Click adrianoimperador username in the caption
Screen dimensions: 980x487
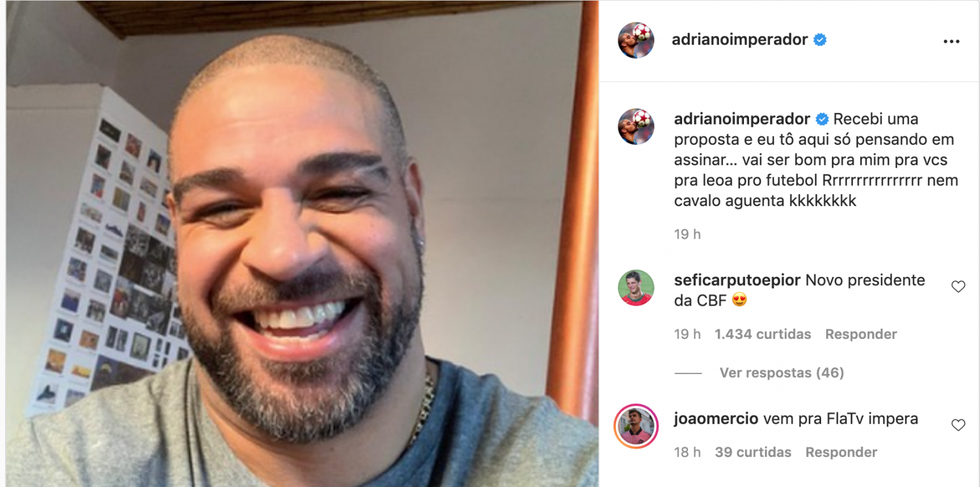click(x=742, y=119)
